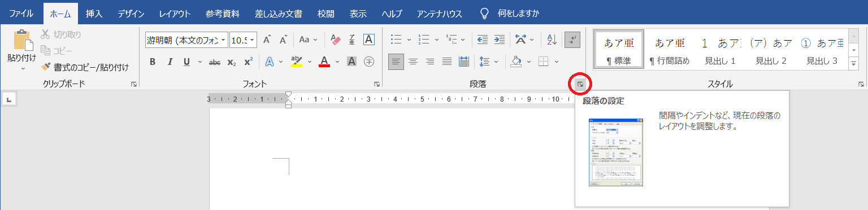Click the ruler tab selector L icon
The height and width of the screenshot is (210, 868).
pos(9,100)
